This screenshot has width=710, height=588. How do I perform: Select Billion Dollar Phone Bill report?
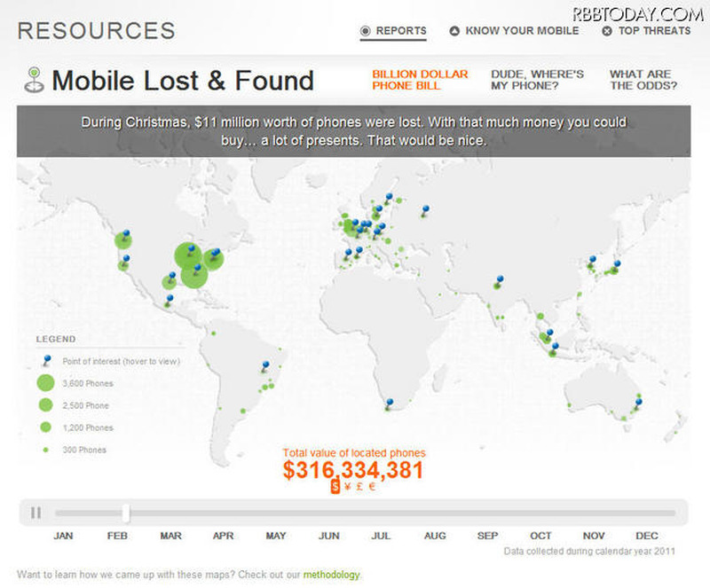click(x=420, y=80)
